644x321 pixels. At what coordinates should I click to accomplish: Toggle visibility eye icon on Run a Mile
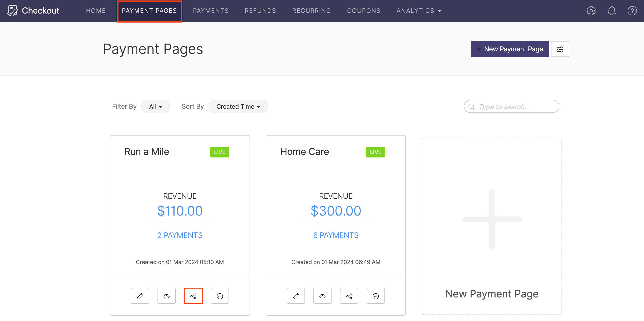[167, 296]
